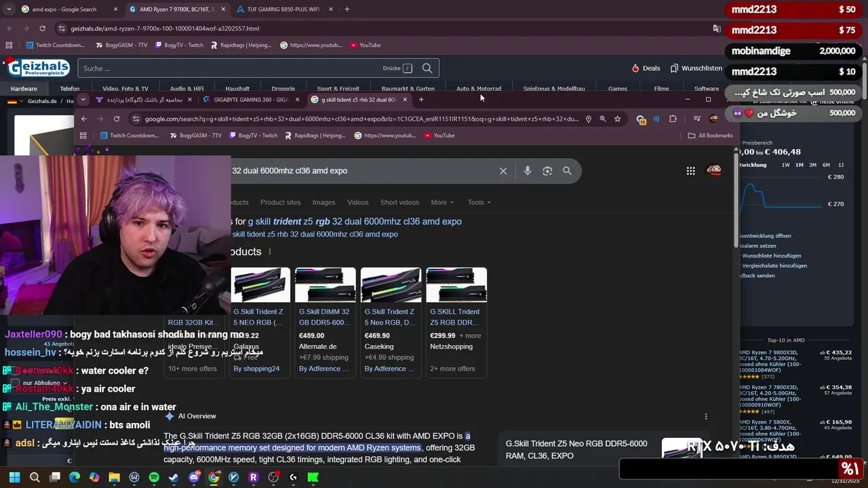Open the Chrome extensions puzzle icon

point(673,119)
